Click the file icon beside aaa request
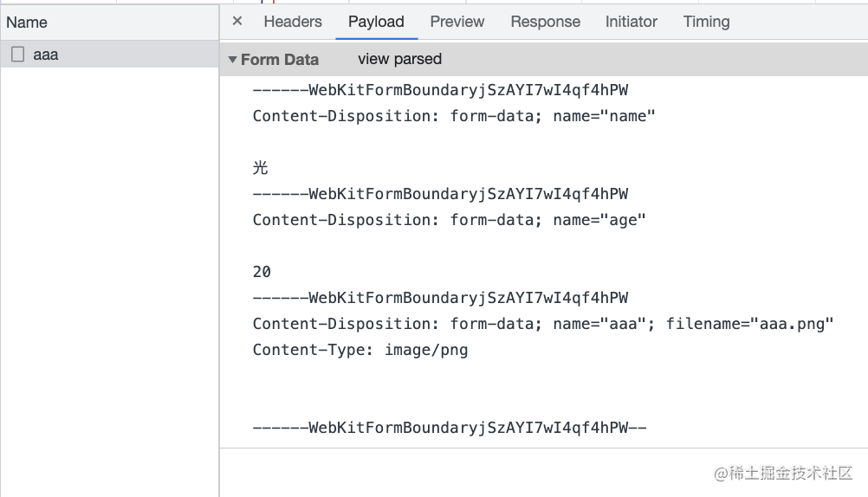Screen dimensions: 868x497 17,55
